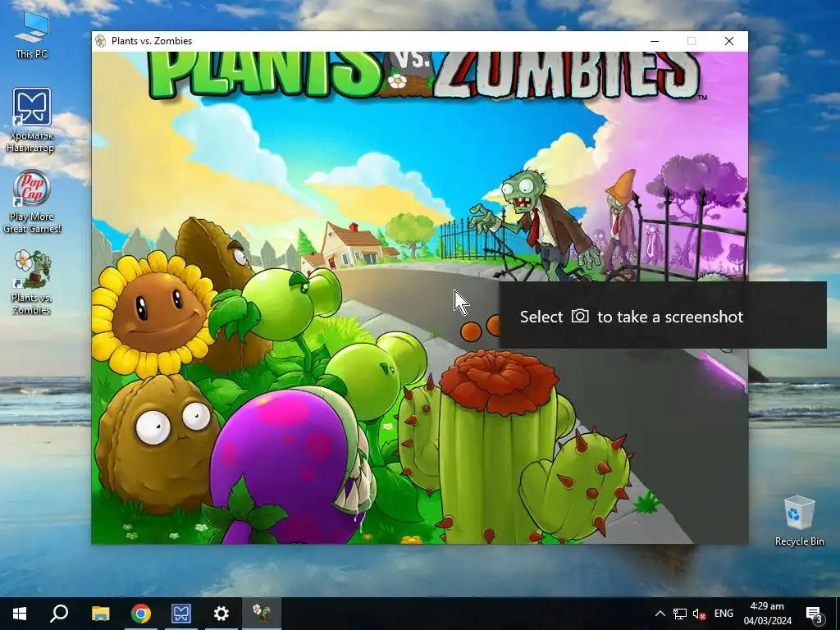
Task: Click the Plants vs. Zombies game splash screen
Action: click(x=419, y=298)
